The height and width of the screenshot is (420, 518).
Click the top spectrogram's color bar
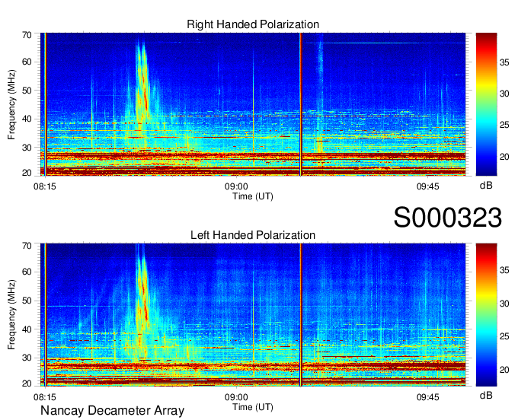click(x=486, y=104)
